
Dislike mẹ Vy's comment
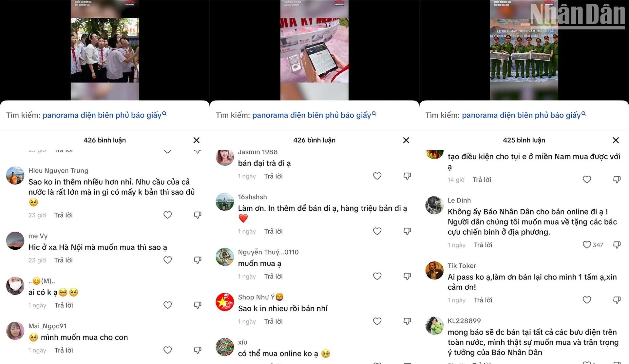click(198, 260)
